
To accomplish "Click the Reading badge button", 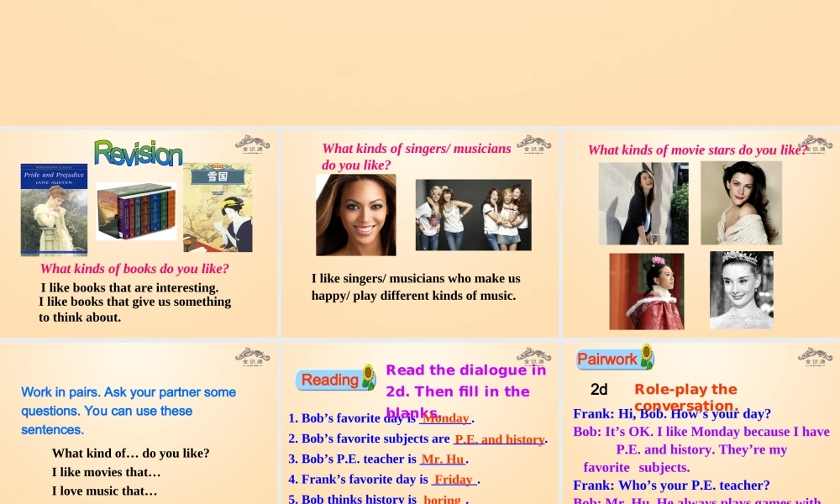I will tap(329, 380).
